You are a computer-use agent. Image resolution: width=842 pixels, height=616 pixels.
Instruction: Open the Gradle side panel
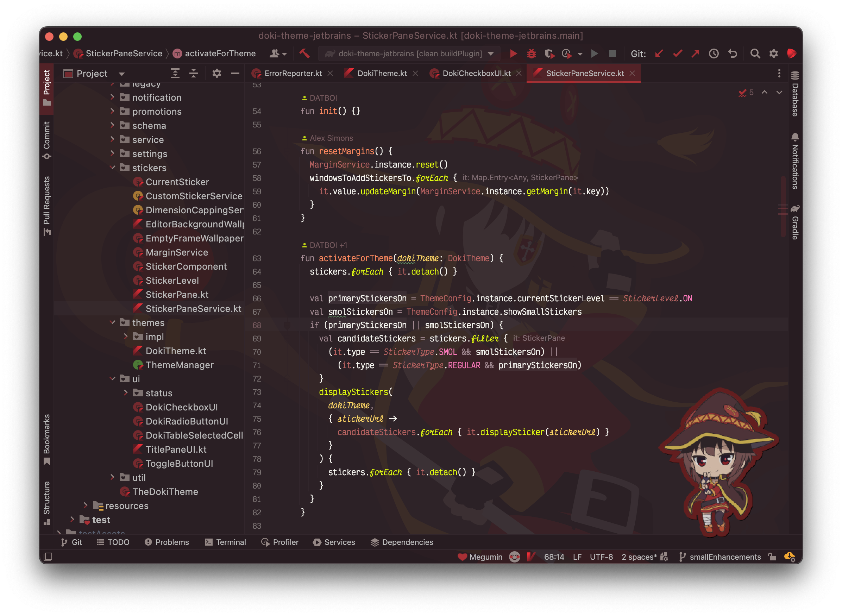pyautogui.click(x=795, y=222)
